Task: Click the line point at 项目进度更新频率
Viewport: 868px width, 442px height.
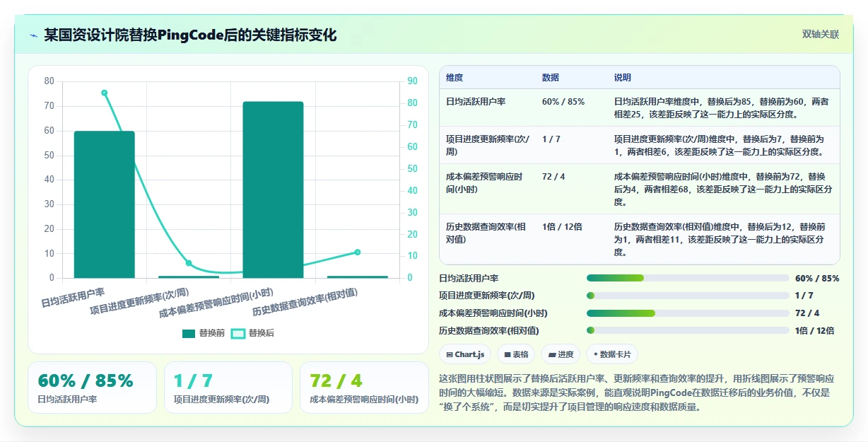Action: click(x=189, y=263)
